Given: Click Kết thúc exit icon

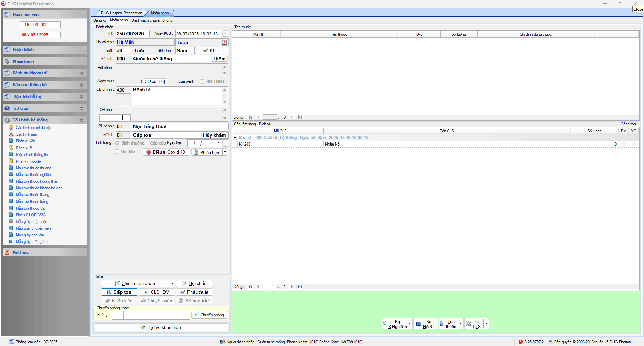Looking at the screenshot, I should pyautogui.click(x=7, y=252).
